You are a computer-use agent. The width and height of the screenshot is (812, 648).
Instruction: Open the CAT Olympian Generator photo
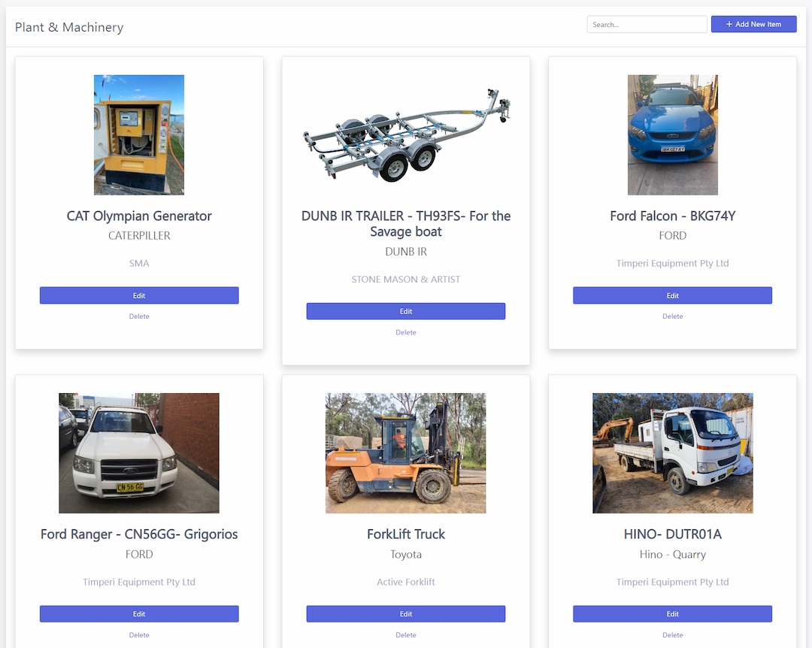(x=139, y=135)
